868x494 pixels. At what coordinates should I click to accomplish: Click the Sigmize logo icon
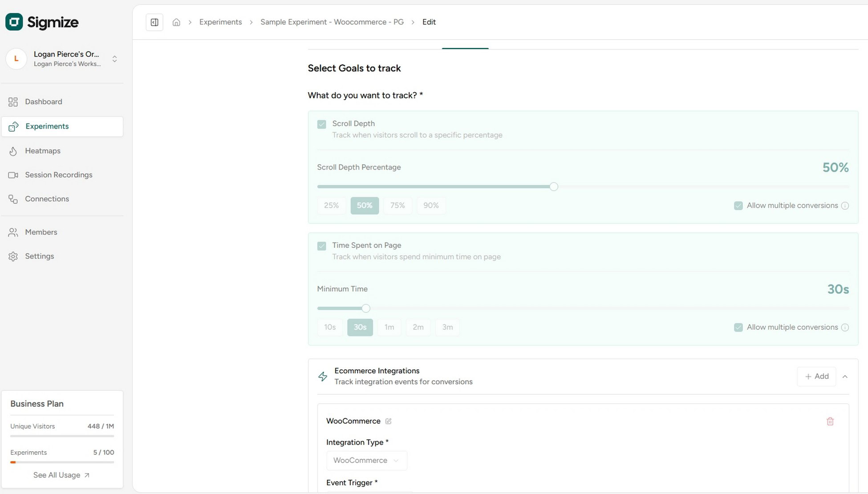click(14, 22)
